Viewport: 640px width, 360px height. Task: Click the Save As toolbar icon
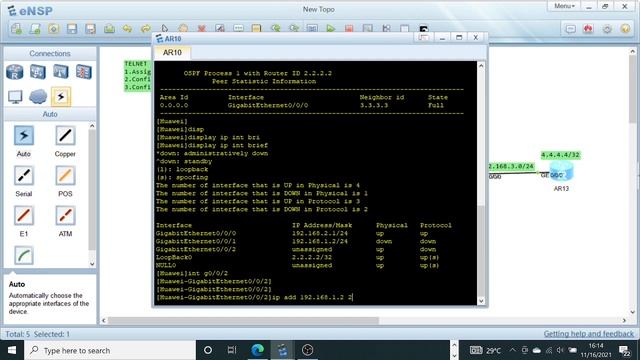point(90,29)
